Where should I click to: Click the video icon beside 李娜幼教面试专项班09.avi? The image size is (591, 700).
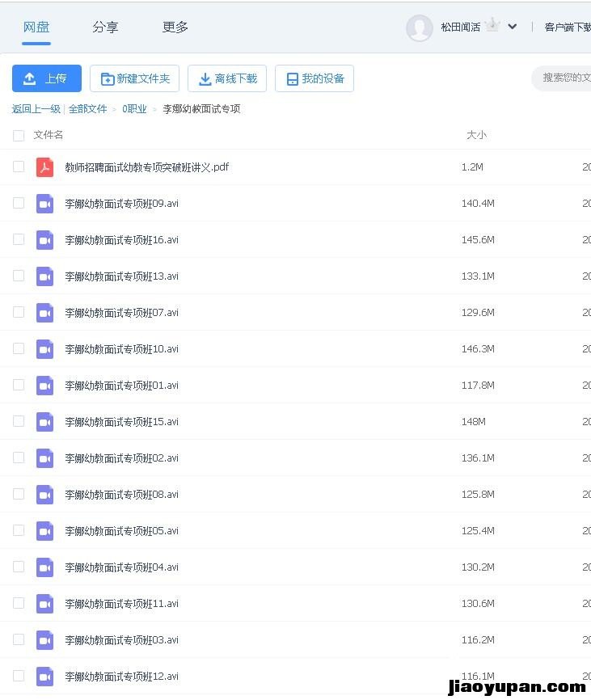tap(44, 204)
